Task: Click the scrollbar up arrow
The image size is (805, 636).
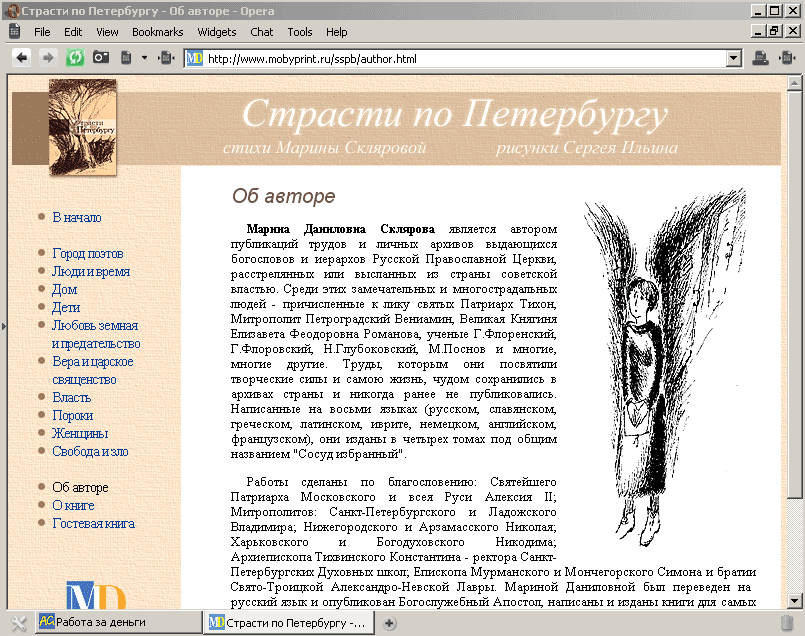Action: [794, 83]
